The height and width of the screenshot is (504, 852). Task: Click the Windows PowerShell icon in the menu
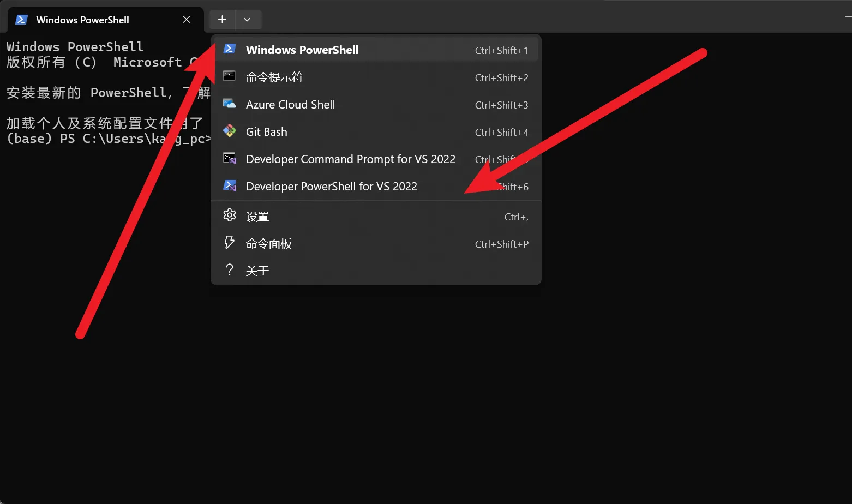(x=230, y=49)
